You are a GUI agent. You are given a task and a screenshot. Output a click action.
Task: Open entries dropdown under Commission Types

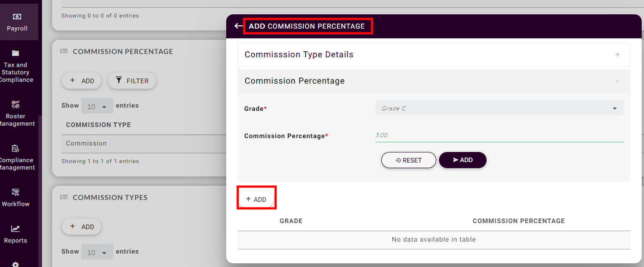click(97, 252)
